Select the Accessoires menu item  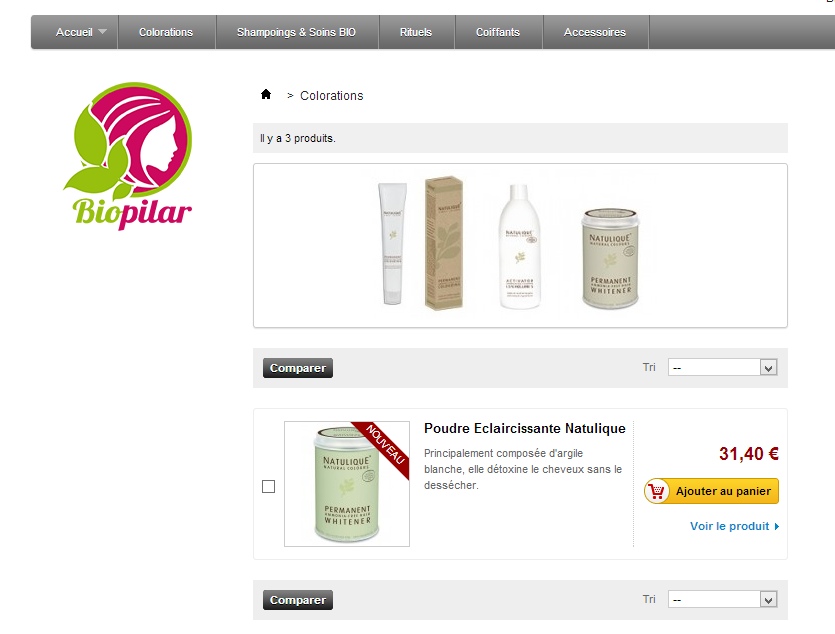(595, 32)
